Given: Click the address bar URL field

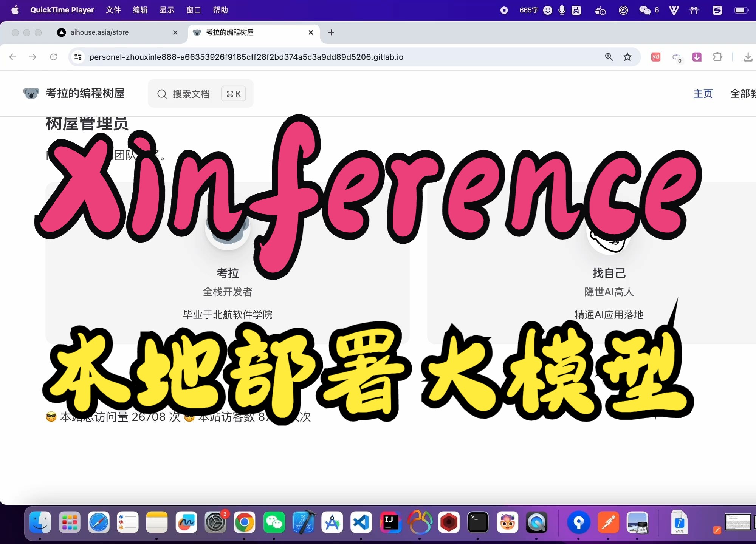Looking at the screenshot, I should [x=246, y=57].
